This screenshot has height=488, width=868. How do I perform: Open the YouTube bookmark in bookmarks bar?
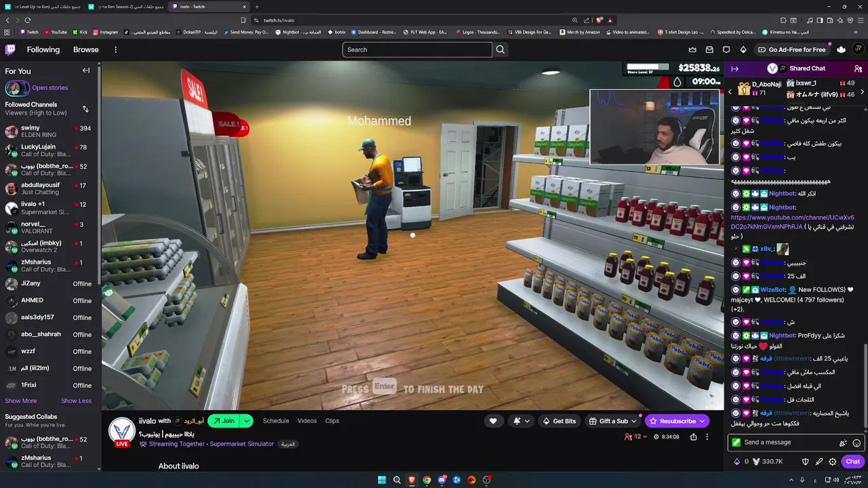pos(56,32)
